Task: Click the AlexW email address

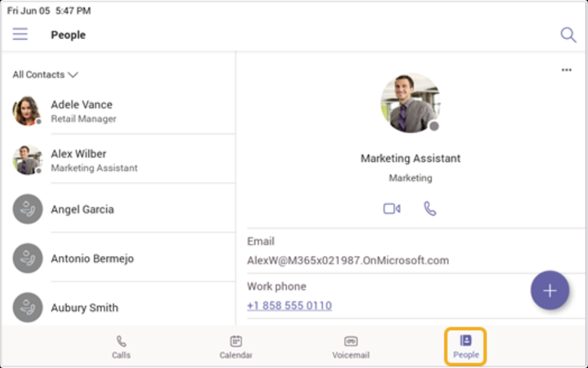Action: coord(348,260)
